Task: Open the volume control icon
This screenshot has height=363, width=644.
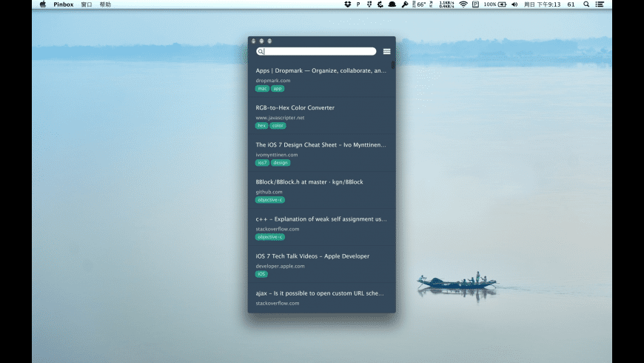Action: tap(514, 4)
